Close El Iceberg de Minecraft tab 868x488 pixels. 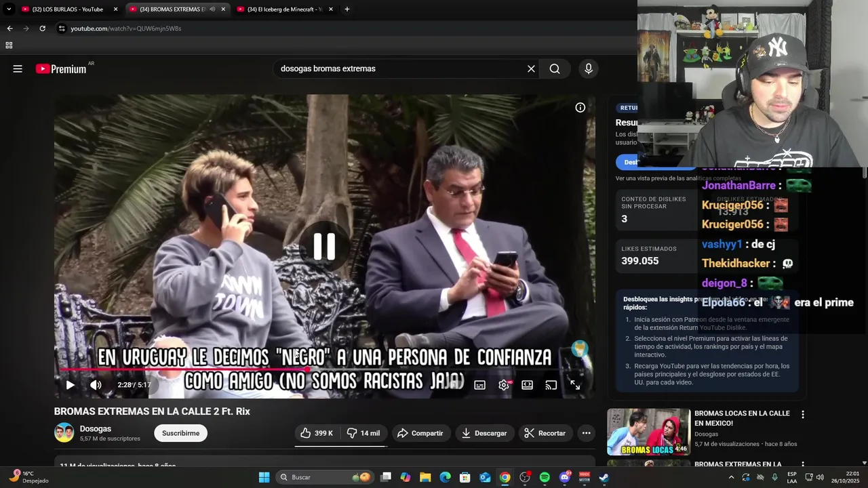click(331, 9)
